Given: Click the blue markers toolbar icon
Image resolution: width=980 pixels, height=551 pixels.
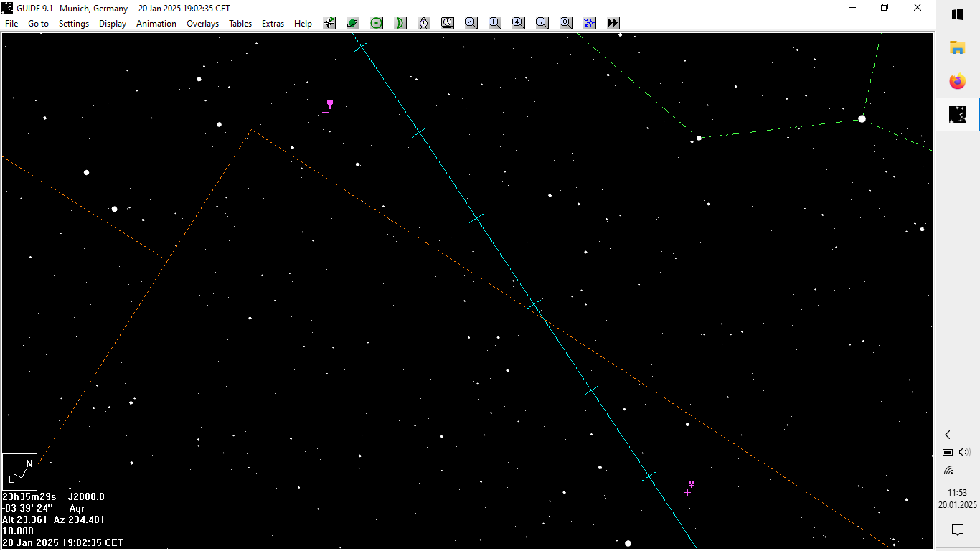Looking at the screenshot, I should click(589, 23).
